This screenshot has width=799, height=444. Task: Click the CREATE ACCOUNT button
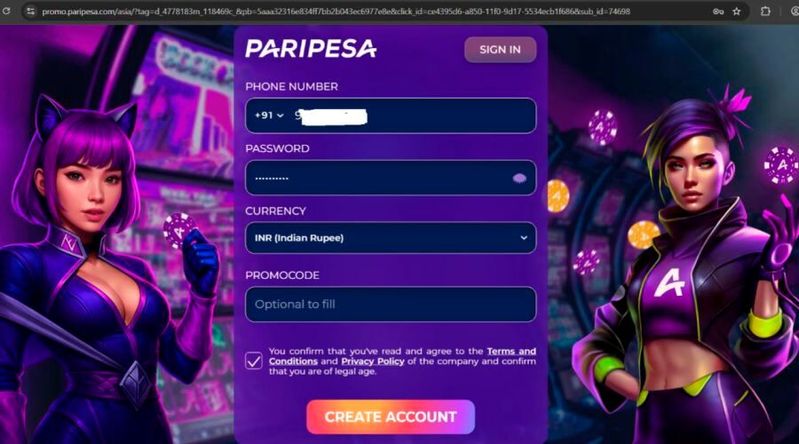coord(390,417)
